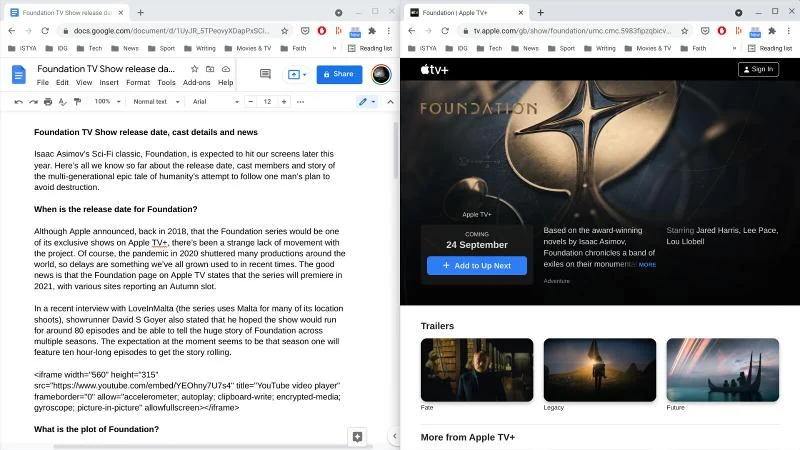Click the Docs vertical scrollbar

pyautogui.click(x=396, y=151)
